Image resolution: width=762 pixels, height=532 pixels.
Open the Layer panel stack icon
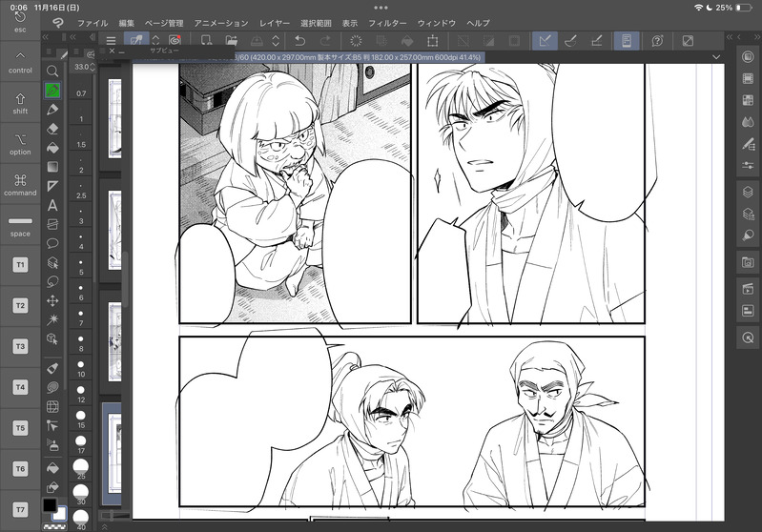(x=748, y=192)
